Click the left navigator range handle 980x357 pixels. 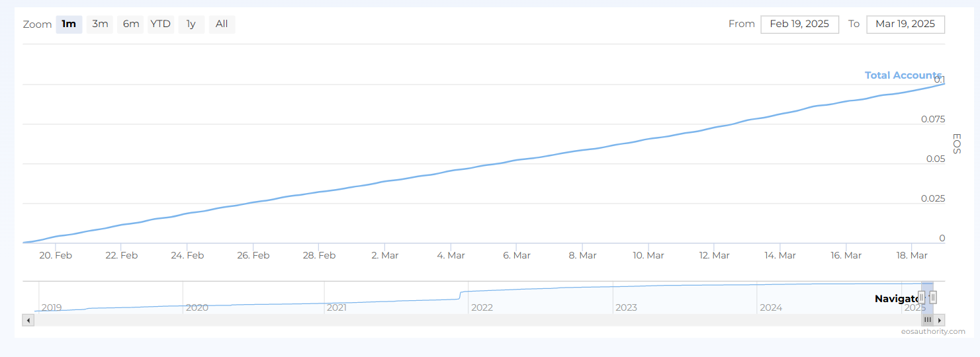pyautogui.click(x=921, y=297)
